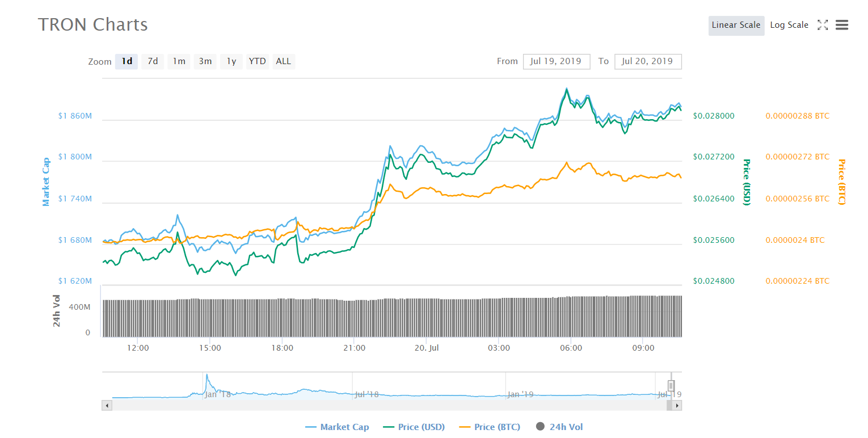Viewport: 868px width, 438px height.
Task: Click the 20. Jul time axis label
Action: click(426, 348)
